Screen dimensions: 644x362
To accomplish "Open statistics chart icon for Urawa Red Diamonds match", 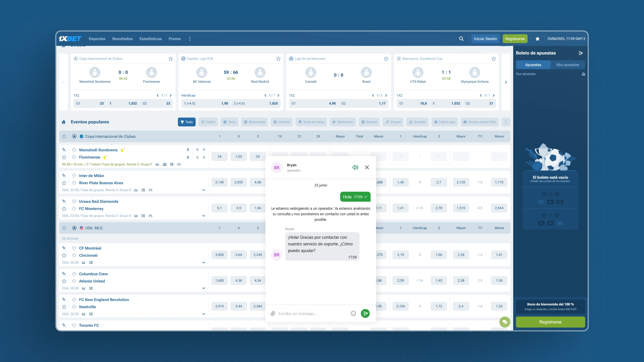I will (x=136, y=216).
